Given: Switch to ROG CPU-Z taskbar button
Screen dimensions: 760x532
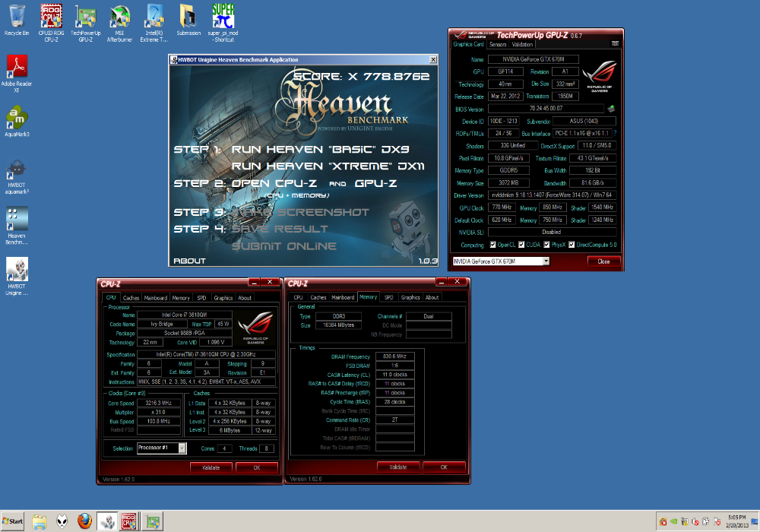Looking at the screenshot, I should pyautogui.click(x=129, y=521).
